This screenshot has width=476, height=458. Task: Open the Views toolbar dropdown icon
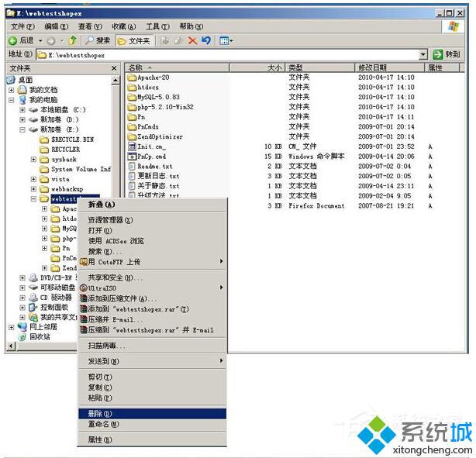(x=226, y=40)
